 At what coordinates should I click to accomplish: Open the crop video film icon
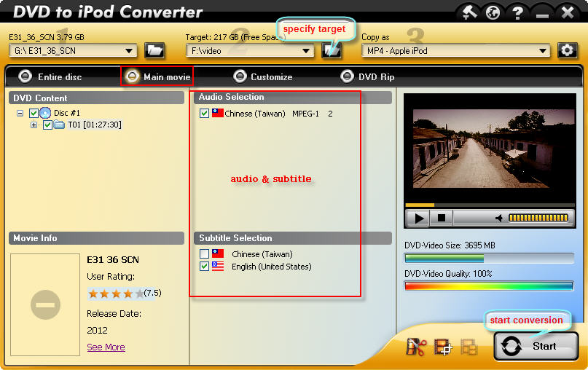(443, 347)
